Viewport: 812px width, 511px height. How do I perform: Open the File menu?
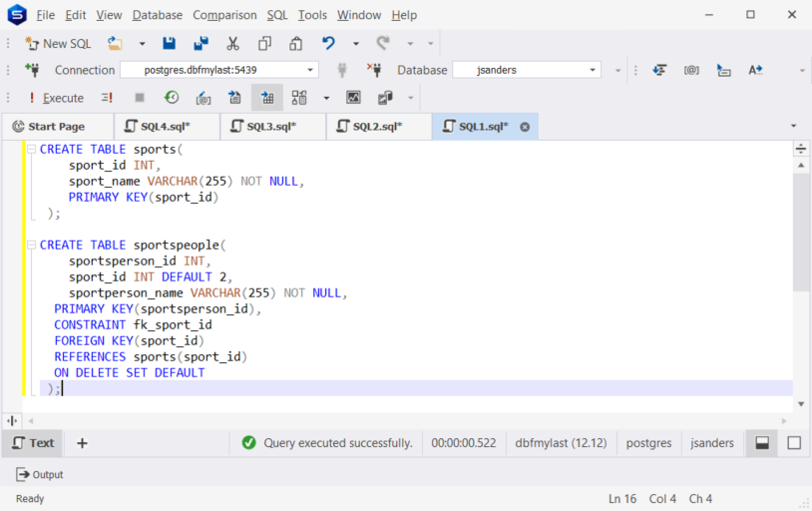pyautogui.click(x=46, y=15)
